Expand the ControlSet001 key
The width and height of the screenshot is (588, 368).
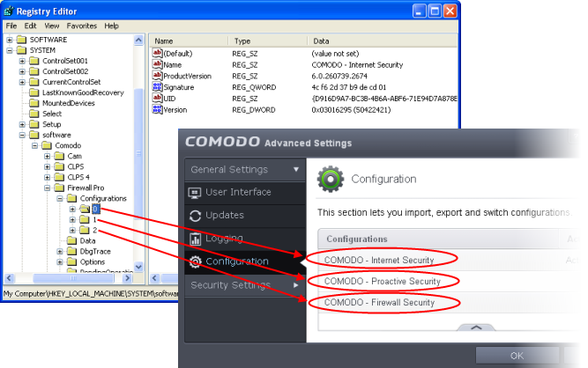22,61
